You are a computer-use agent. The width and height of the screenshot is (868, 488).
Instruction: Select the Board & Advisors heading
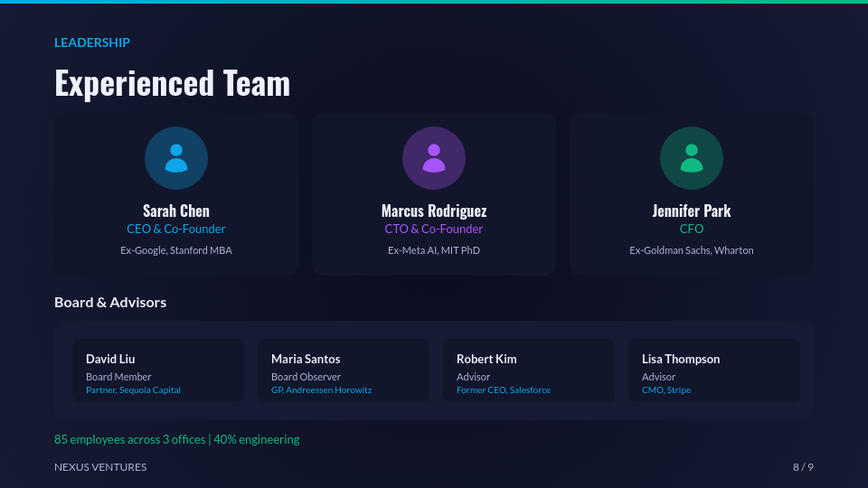pyautogui.click(x=110, y=303)
